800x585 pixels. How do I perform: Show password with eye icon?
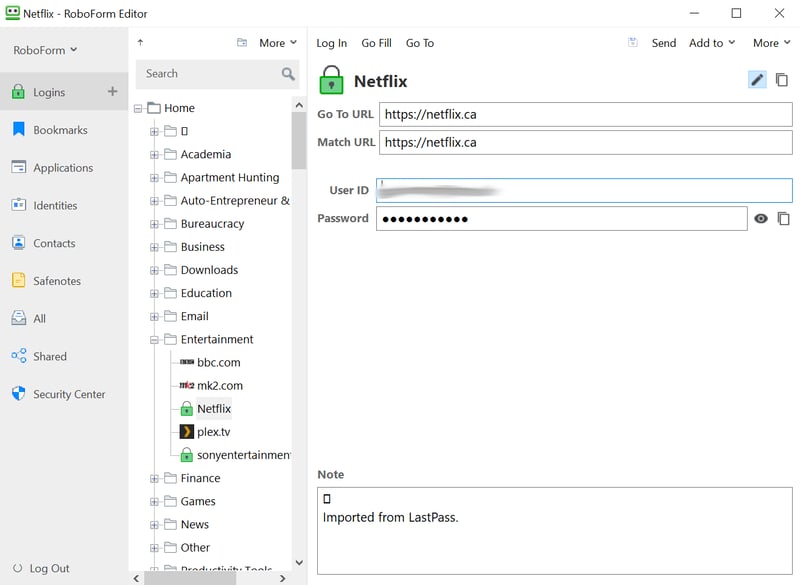click(x=761, y=219)
